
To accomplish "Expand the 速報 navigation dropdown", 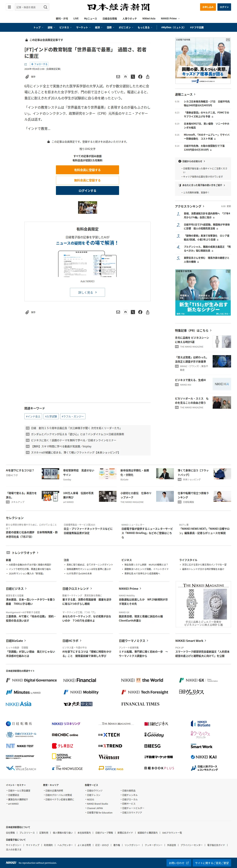I will point(51,28).
